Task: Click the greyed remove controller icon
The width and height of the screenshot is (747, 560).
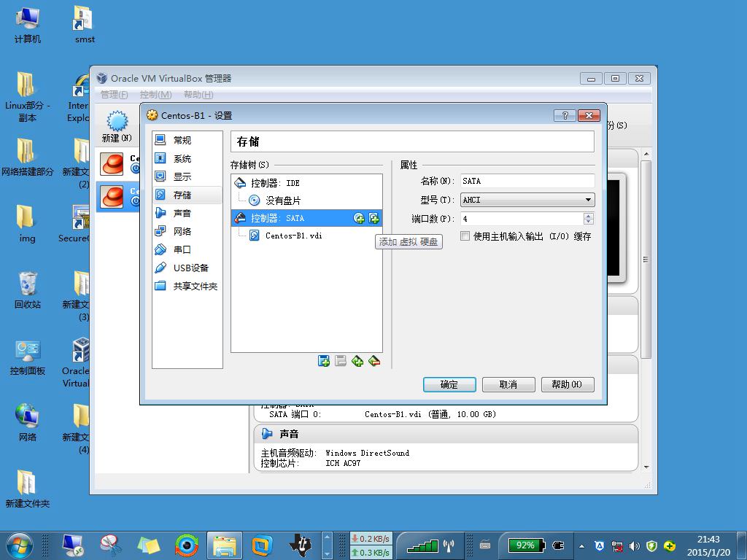Action: tap(340, 361)
